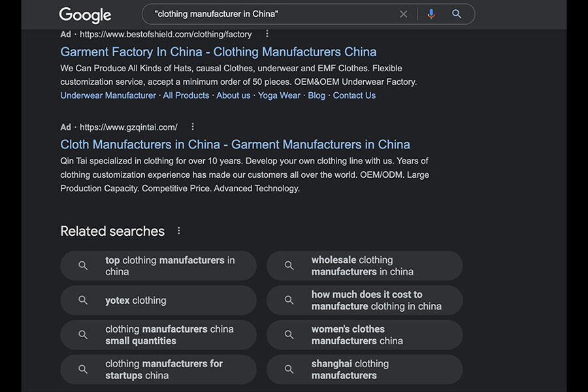Start voice search with microphone icon
588x392 pixels.
(x=431, y=14)
